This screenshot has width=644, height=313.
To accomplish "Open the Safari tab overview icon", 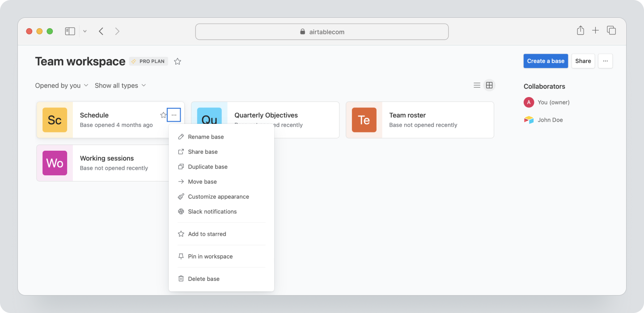I will (611, 30).
